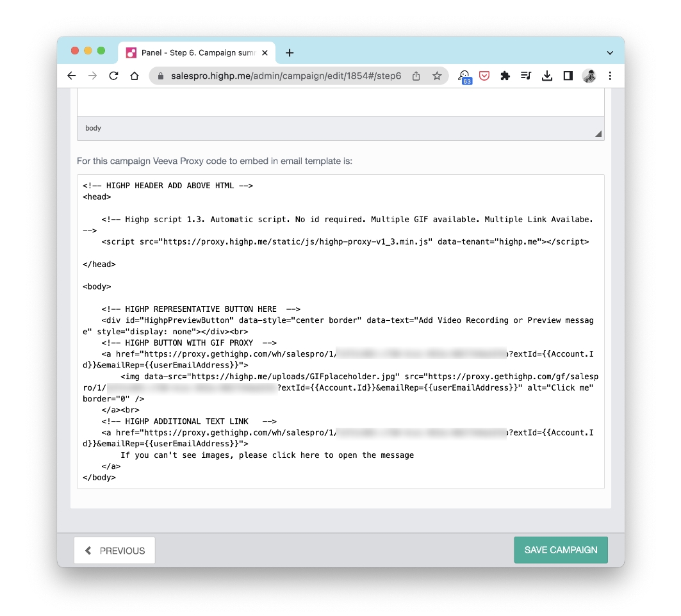Open the browser home page

135,76
